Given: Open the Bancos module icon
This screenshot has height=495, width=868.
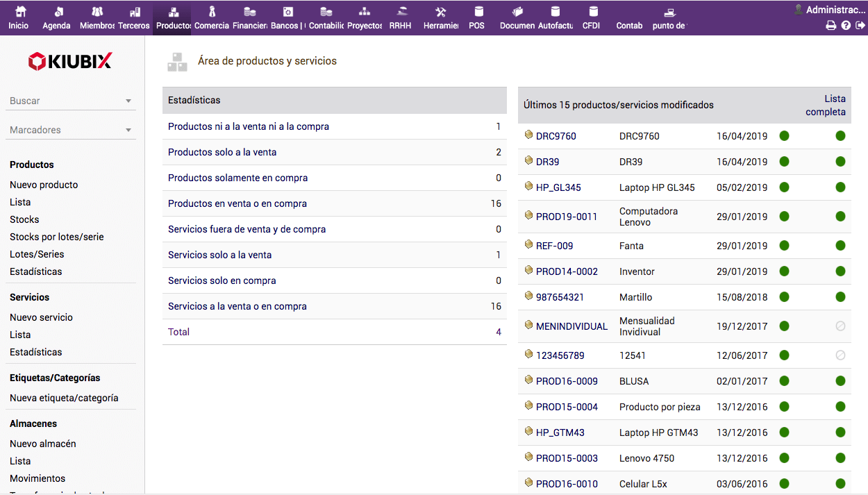Looking at the screenshot, I should (x=287, y=12).
